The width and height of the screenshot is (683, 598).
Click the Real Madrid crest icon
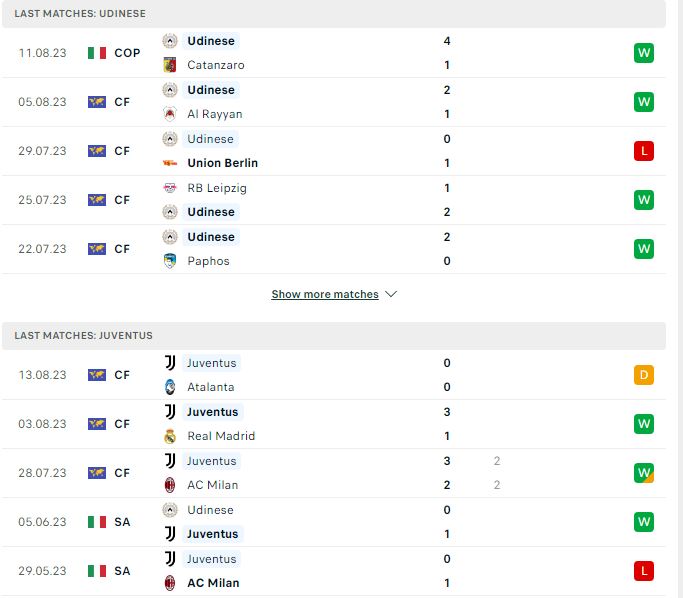tap(170, 436)
